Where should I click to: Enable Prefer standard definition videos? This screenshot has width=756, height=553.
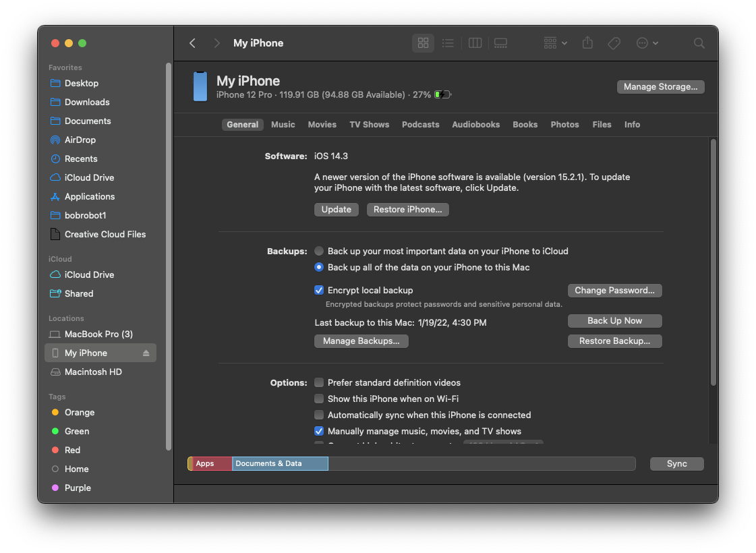point(319,383)
